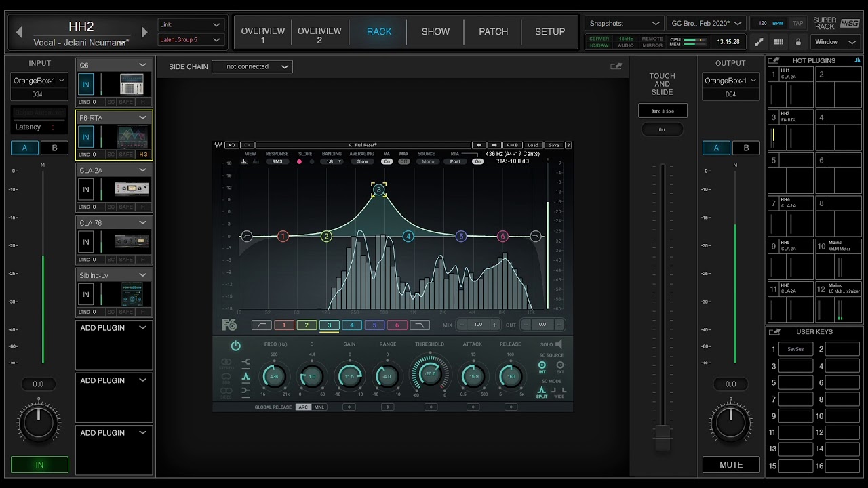Screen dimensions: 868x488
Task: Select INT sidechain source
Action: [542, 367]
